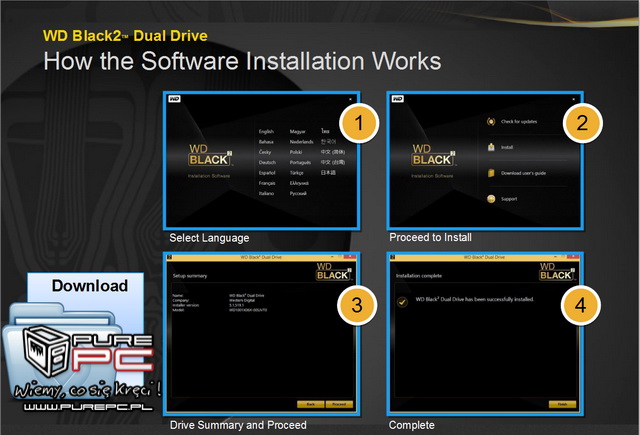Click the Download folder graphic label

[90, 286]
